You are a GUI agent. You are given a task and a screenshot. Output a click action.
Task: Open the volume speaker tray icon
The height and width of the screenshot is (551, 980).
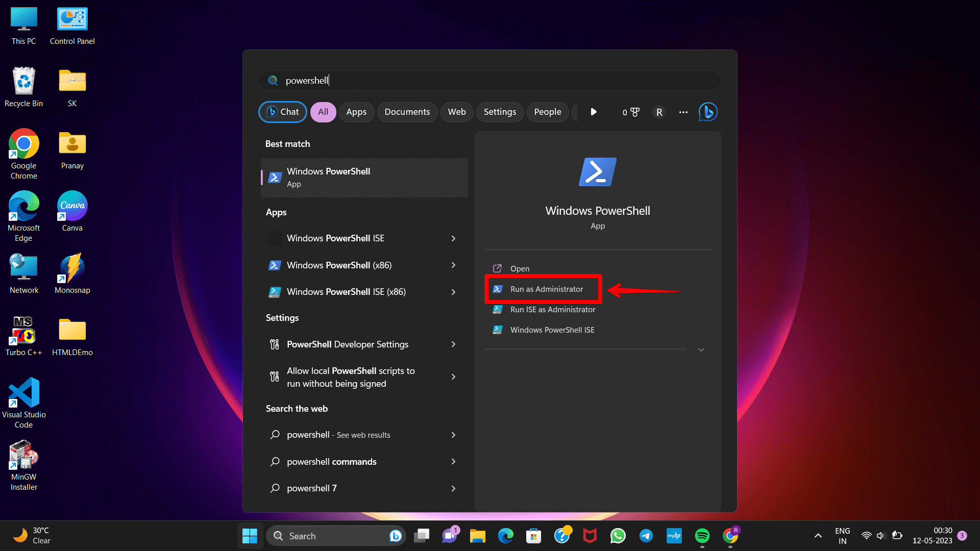(881, 536)
